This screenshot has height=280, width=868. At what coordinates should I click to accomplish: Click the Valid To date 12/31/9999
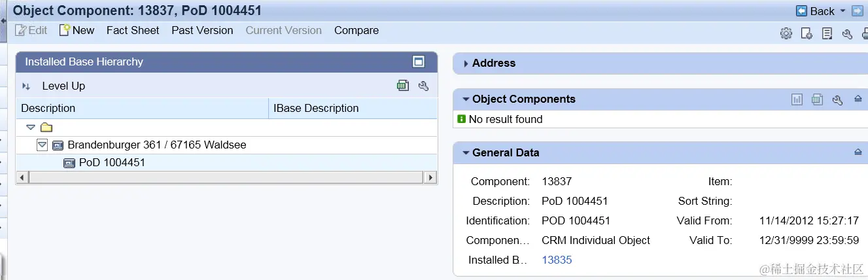pos(809,240)
